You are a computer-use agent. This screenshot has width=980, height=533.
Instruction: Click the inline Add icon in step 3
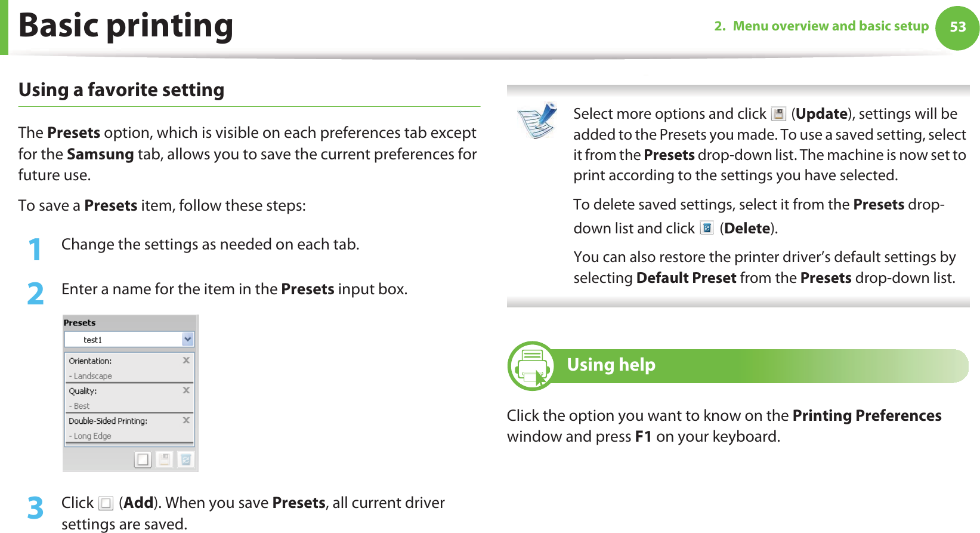pos(106,504)
